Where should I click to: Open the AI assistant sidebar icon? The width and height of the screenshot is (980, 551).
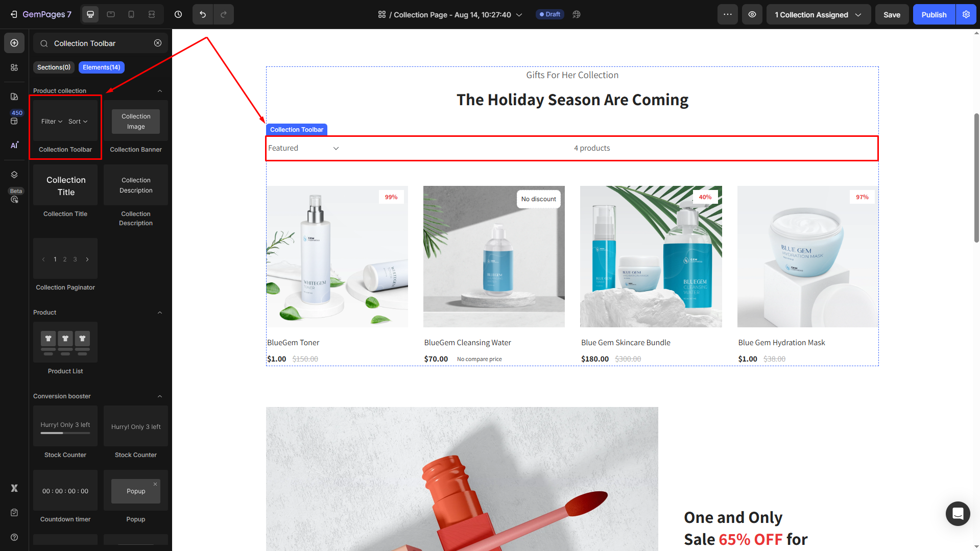click(14, 145)
